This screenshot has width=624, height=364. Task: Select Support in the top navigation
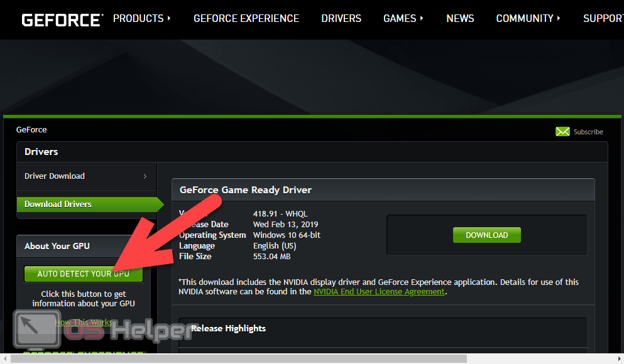(602, 19)
